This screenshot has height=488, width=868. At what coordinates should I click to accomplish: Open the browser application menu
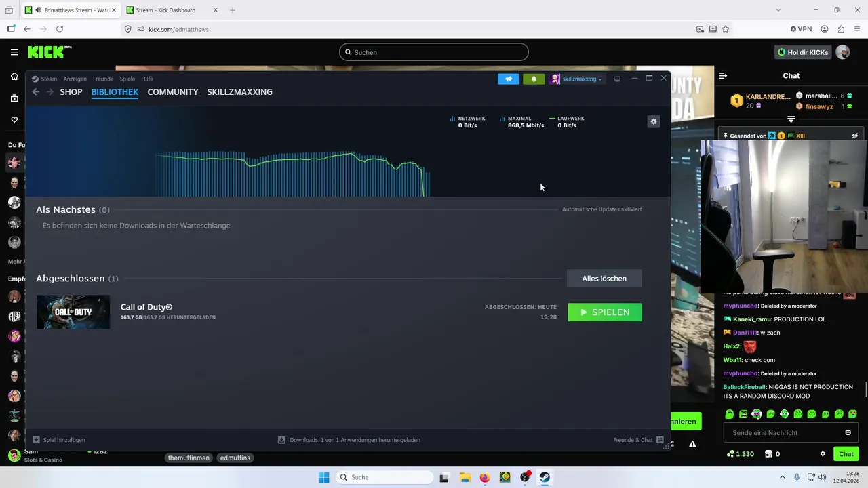coord(858,29)
